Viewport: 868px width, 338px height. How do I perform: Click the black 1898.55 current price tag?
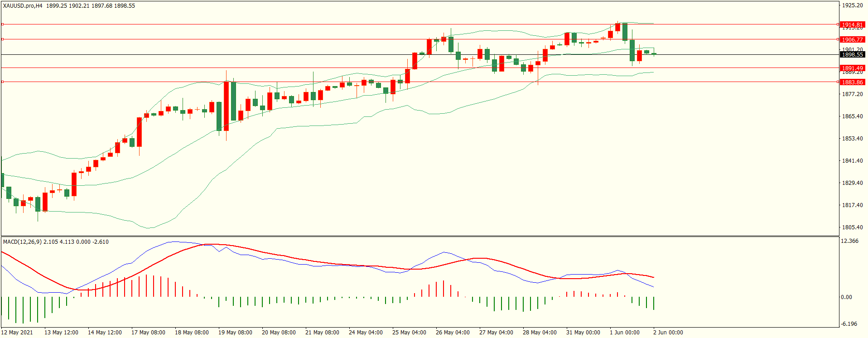(852, 55)
